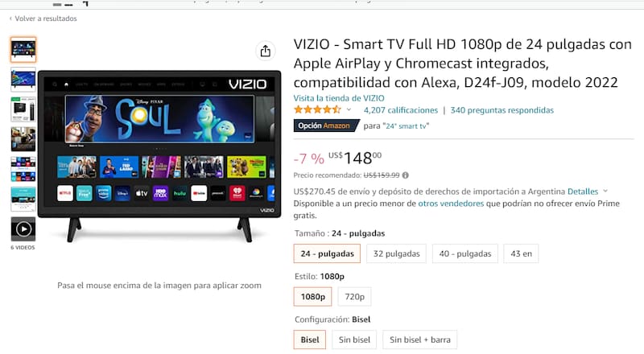644x354 pixels.
Task: Select the living room scene thumbnail
Action: [23, 139]
